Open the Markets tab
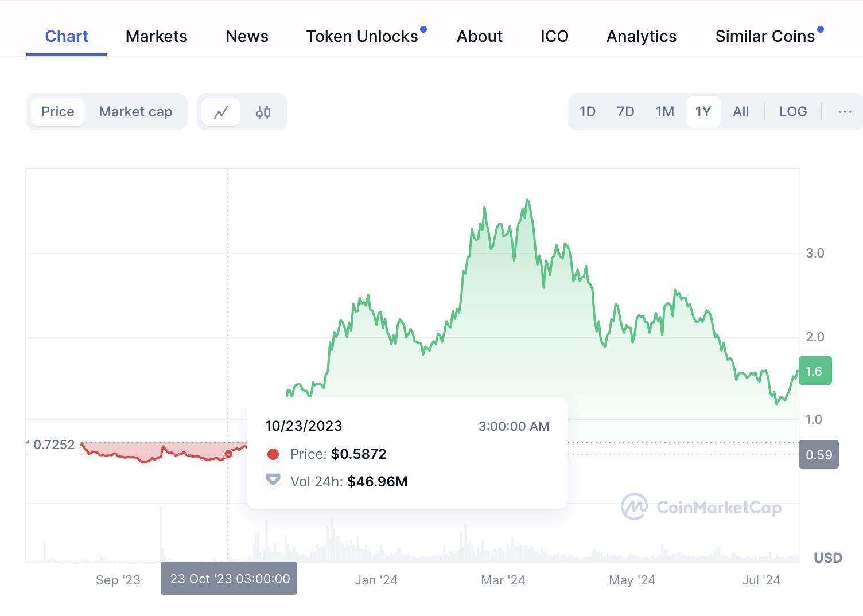This screenshot has height=616, width=863. point(156,36)
